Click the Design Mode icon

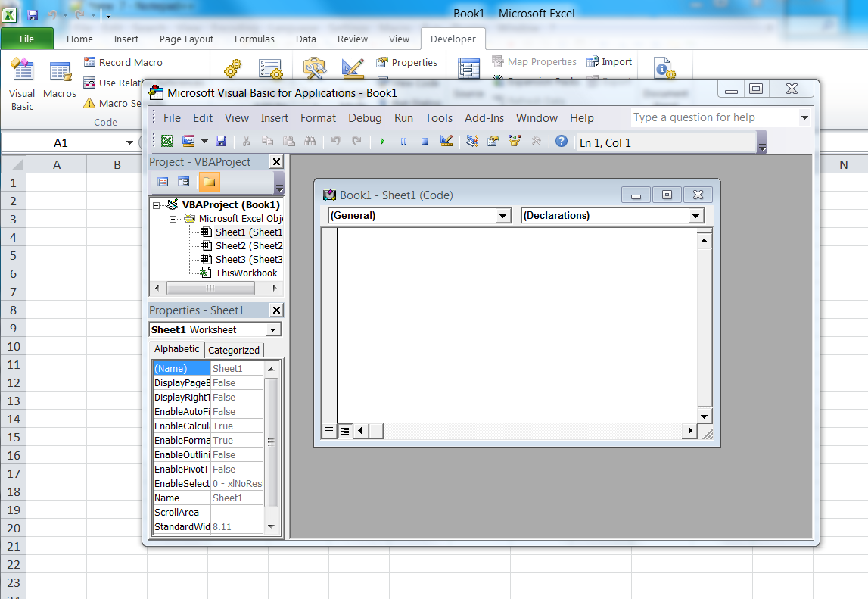[446, 141]
